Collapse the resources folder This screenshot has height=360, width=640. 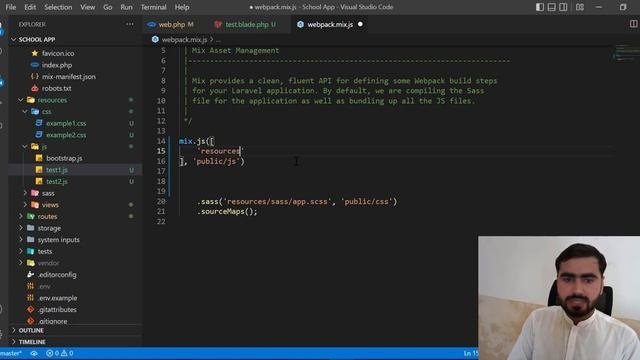coord(52,100)
